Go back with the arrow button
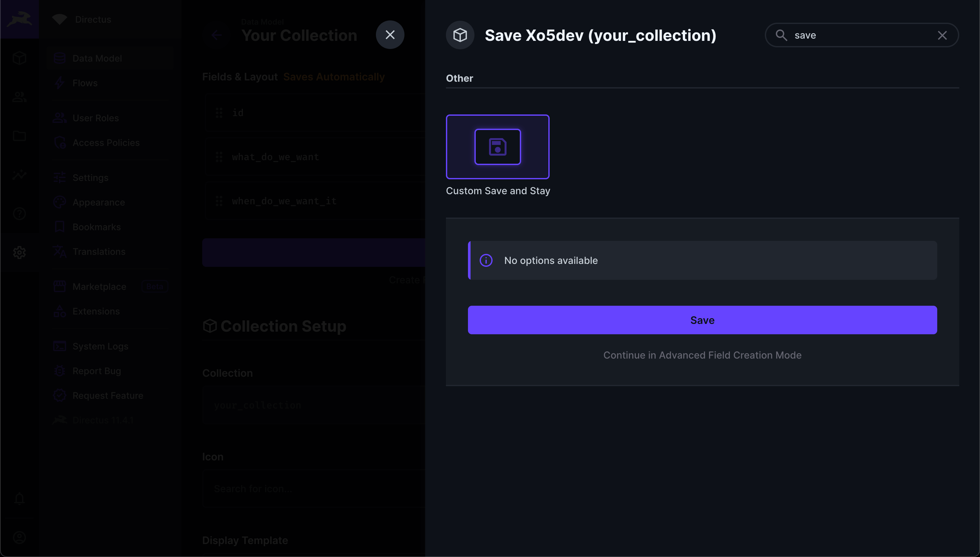 click(x=216, y=35)
